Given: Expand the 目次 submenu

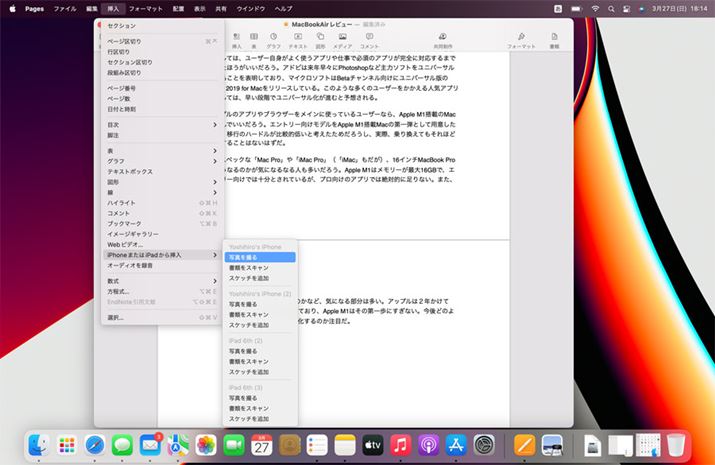Looking at the screenshot, I should click(x=161, y=124).
